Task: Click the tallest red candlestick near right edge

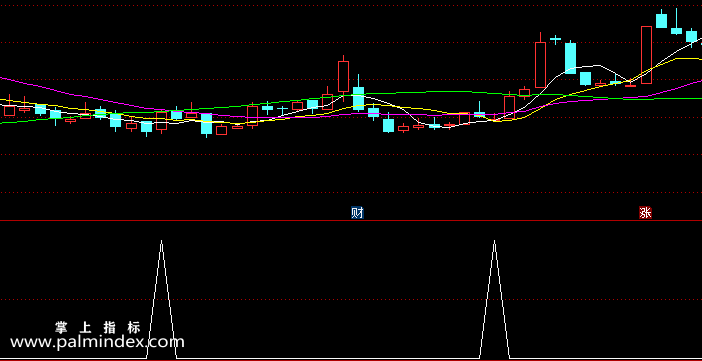Action: [x=646, y=55]
